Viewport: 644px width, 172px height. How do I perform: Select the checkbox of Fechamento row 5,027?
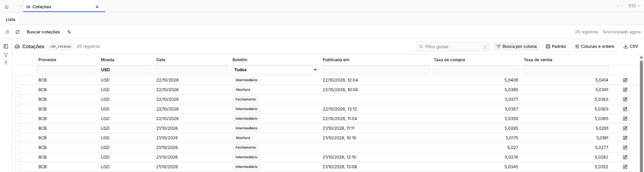tap(18, 147)
